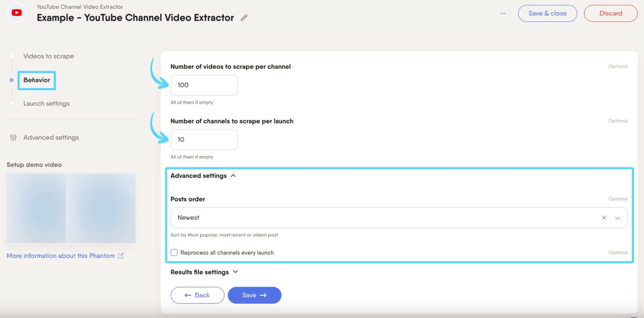
Task: Open the three-dot more options menu
Action: [503, 13]
